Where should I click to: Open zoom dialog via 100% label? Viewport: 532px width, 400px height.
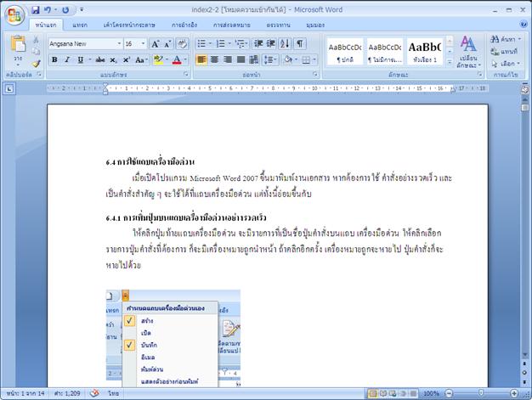point(431,393)
